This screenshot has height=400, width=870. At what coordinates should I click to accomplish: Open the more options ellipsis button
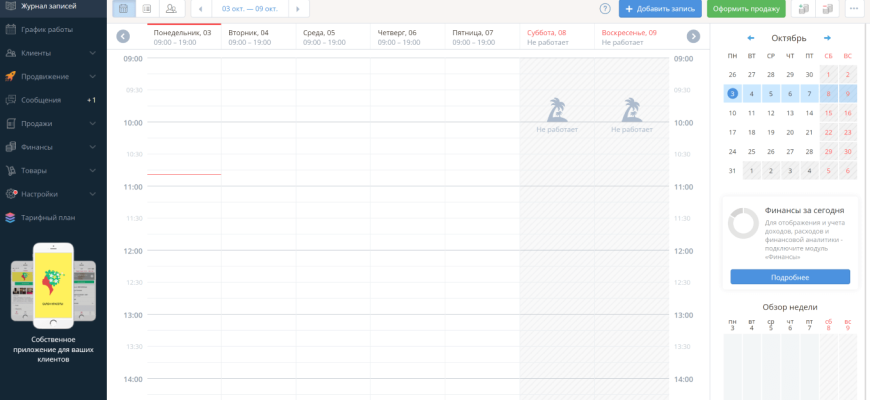click(853, 9)
